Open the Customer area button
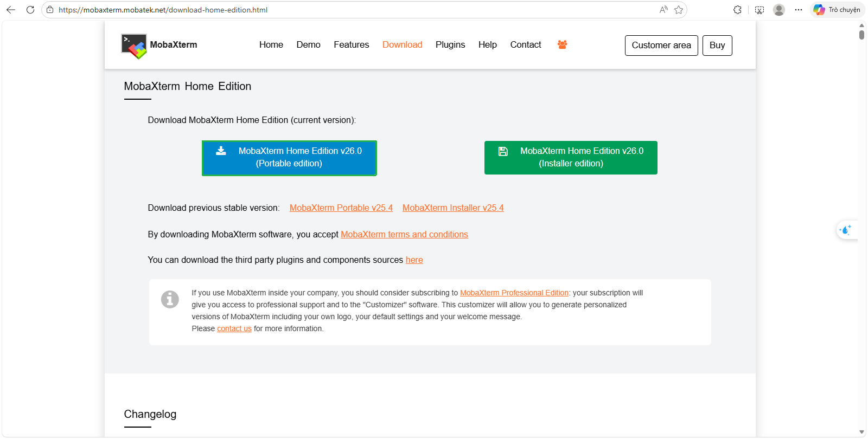 coord(661,46)
